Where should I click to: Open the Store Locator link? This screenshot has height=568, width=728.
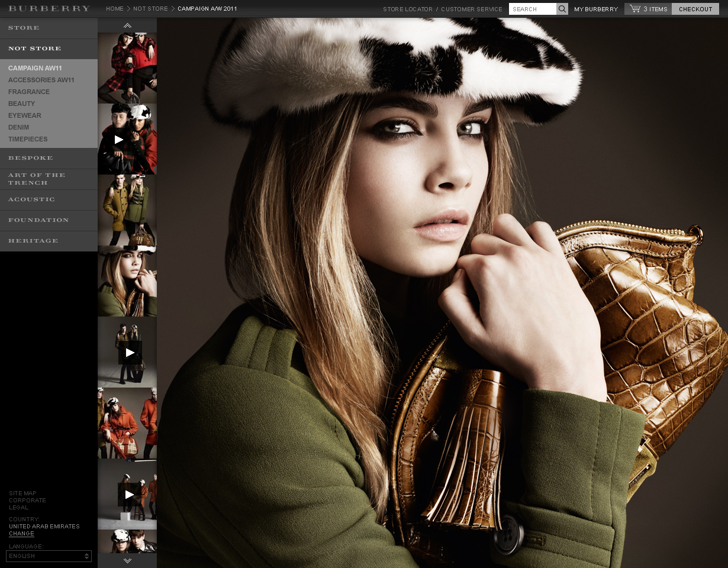[407, 9]
